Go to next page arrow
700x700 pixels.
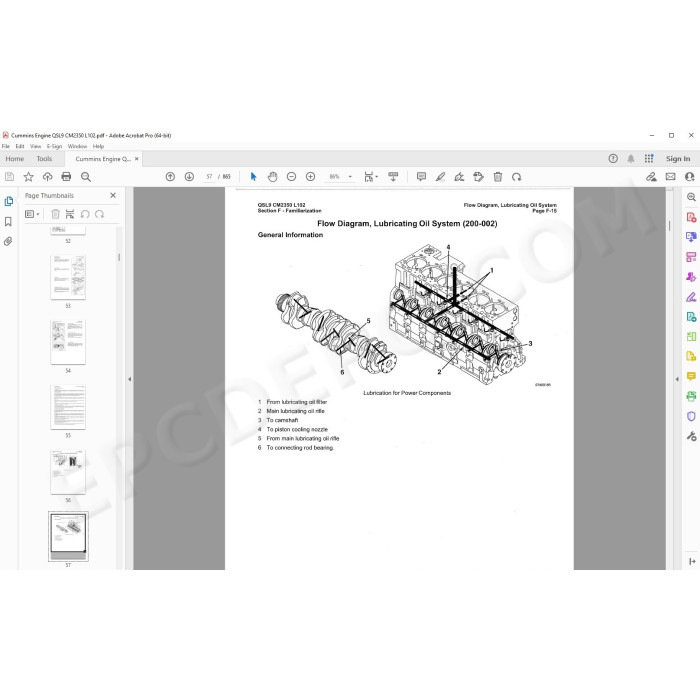point(189,177)
